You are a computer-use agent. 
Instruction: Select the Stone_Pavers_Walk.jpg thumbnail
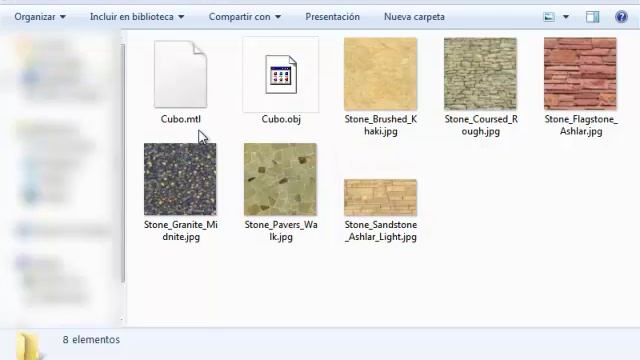(x=280, y=179)
